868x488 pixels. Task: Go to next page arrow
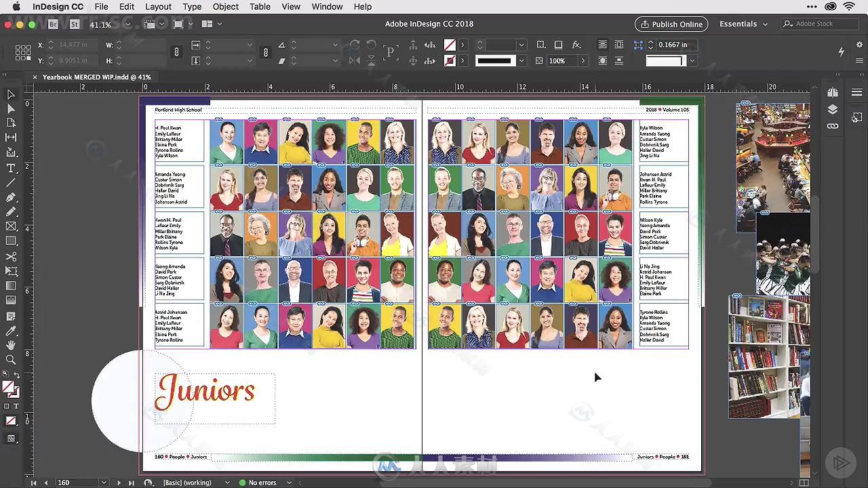(x=119, y=483)
